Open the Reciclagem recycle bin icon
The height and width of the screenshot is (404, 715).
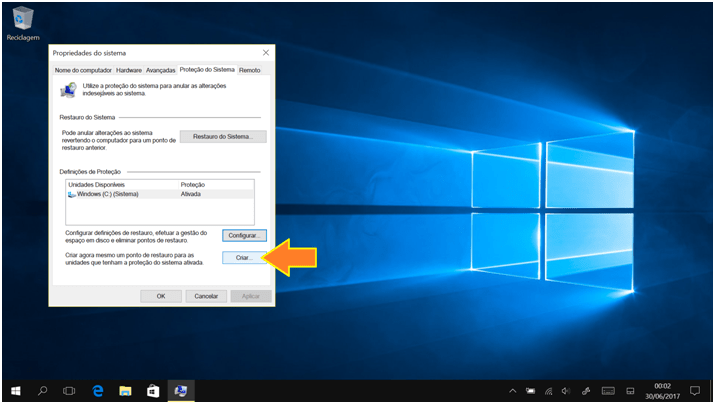[x=21, y=20]
